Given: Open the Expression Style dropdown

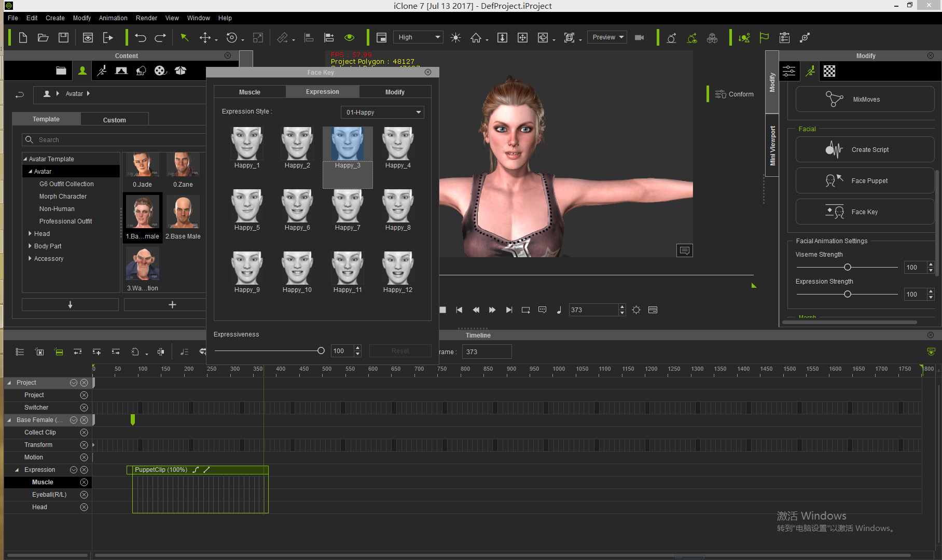Looking at the screenshot, I should (x=382, y=112).
